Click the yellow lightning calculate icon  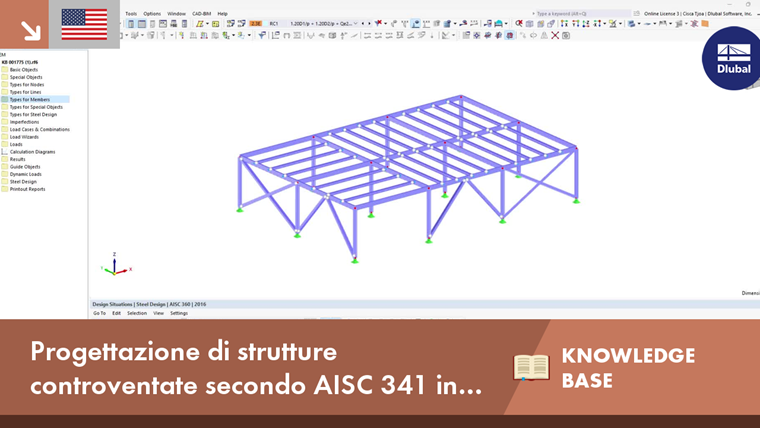[x=199, y=23]
